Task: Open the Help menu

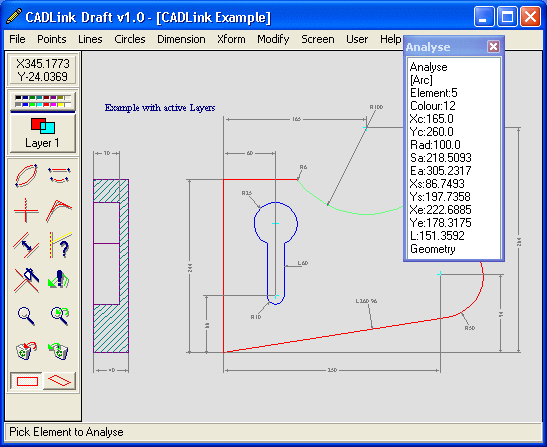Action: 390,39
